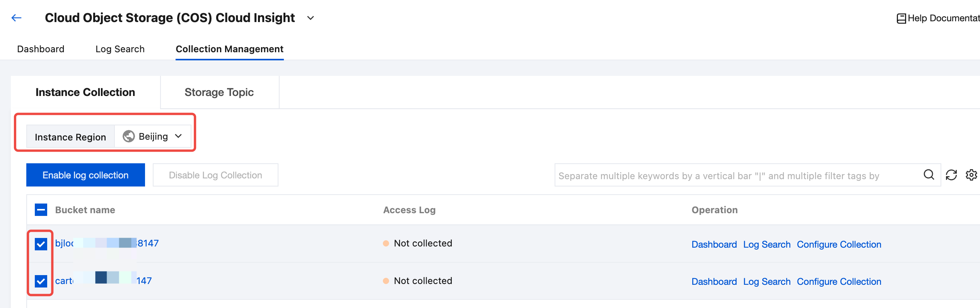Open Log Search link for cart bucket

[x=767, y=281]
